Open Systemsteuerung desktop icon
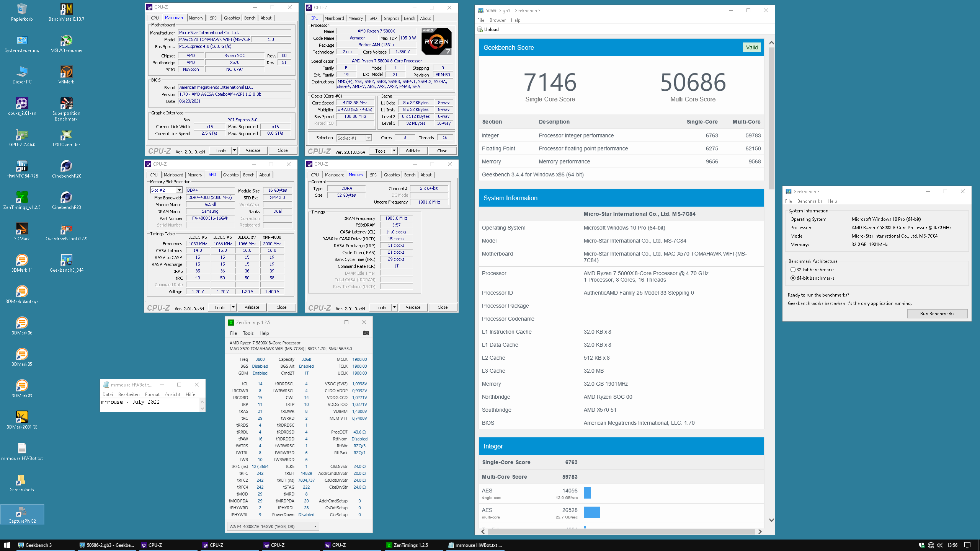The width and height of the screenshot is (980, 551). point(22,44)
